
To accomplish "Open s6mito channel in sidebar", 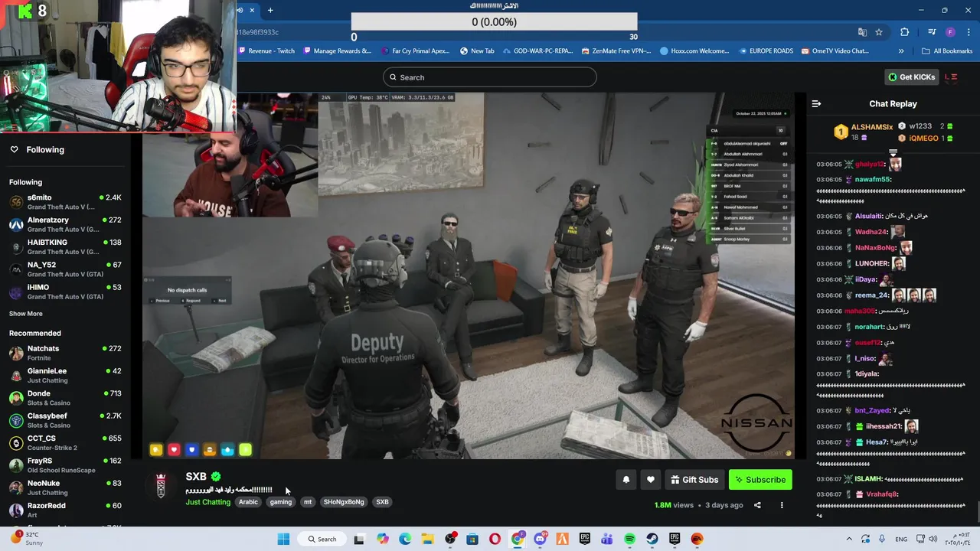I will click(65, 202).
